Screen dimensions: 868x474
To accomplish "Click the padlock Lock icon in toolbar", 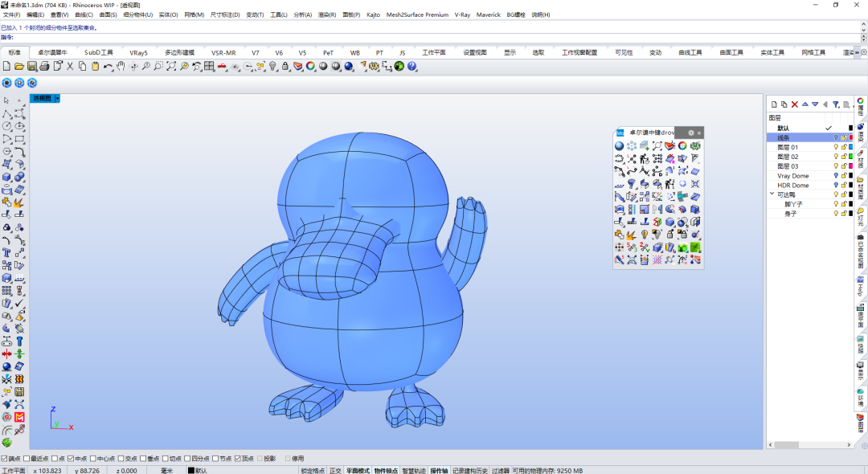I will [x=285, y=67].
